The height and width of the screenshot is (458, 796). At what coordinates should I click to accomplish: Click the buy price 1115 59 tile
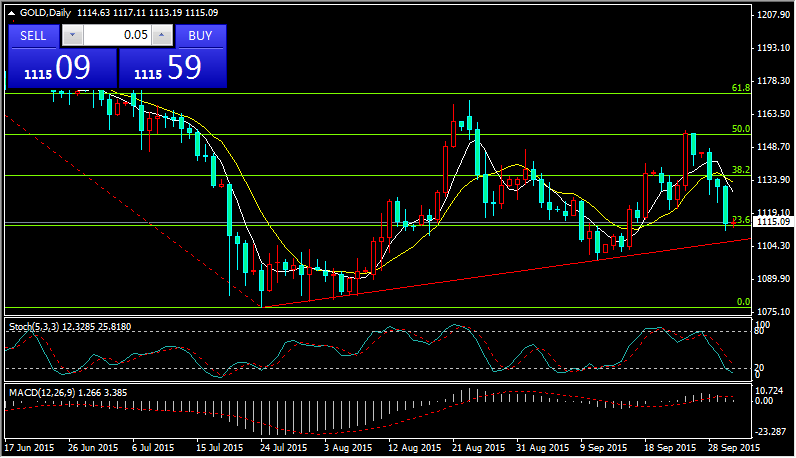coord(172,68)
